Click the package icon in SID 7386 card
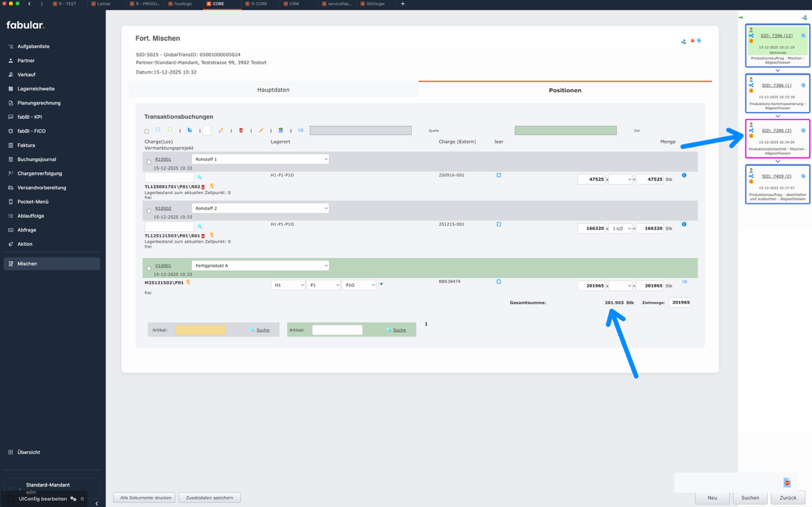The width and height of the screenshot is (812, 507). click(751, 91)
